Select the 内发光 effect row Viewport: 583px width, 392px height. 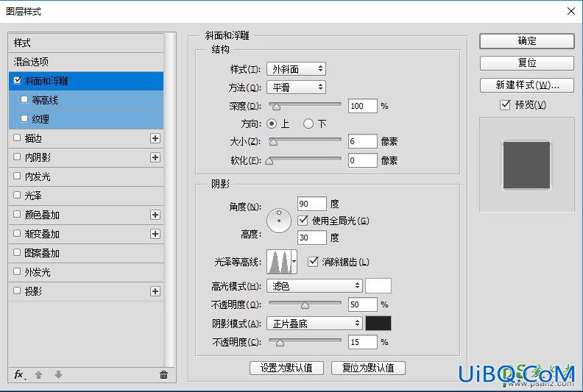coord(86,177)
